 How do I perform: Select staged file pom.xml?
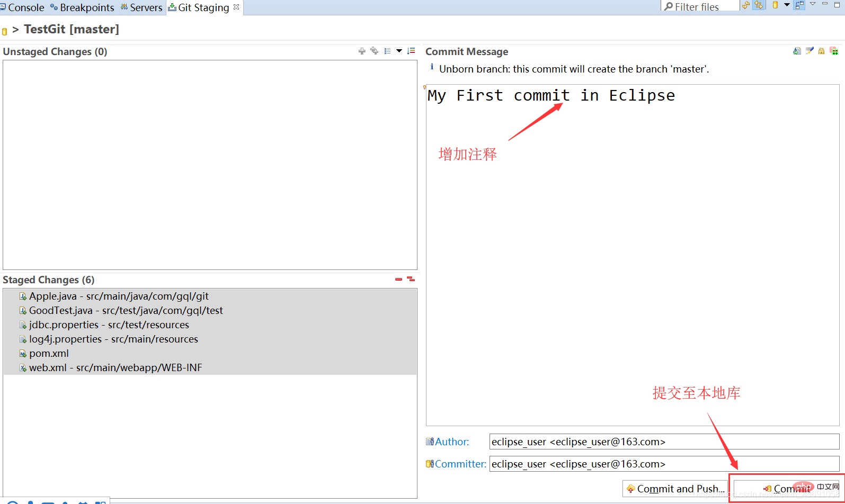[x=210, y=353]
